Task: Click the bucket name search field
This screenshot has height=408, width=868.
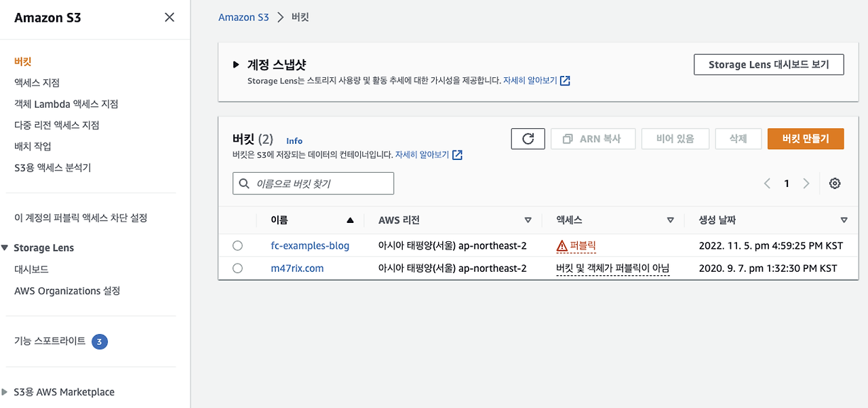Action: click(313, 184)
